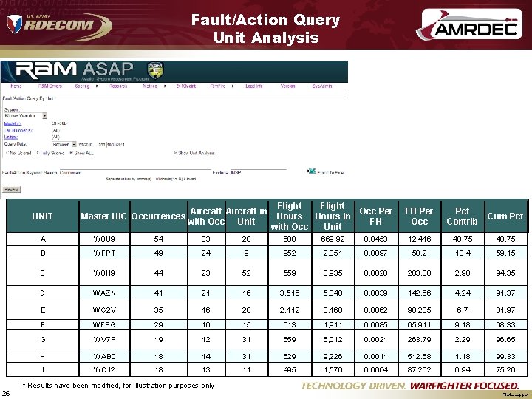Select the Show ALL radio button
532x399 pixels.
pos(72,154)
